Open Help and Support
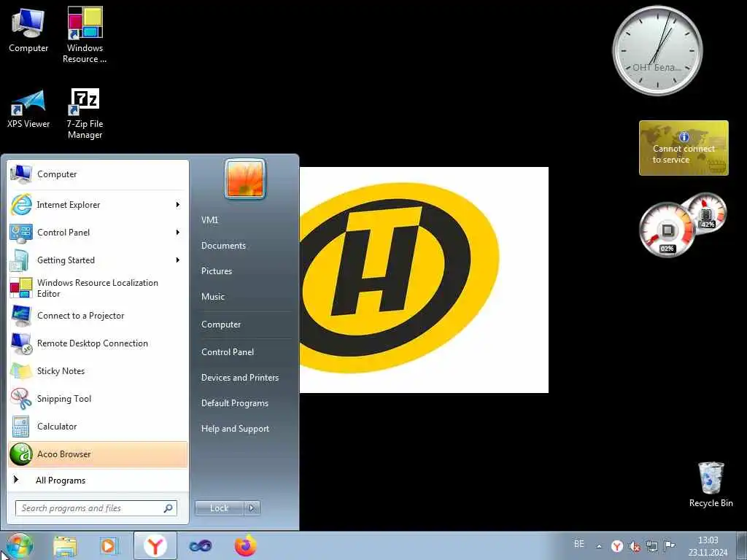This screenshot has width=747, height=560. click(236, 429)
